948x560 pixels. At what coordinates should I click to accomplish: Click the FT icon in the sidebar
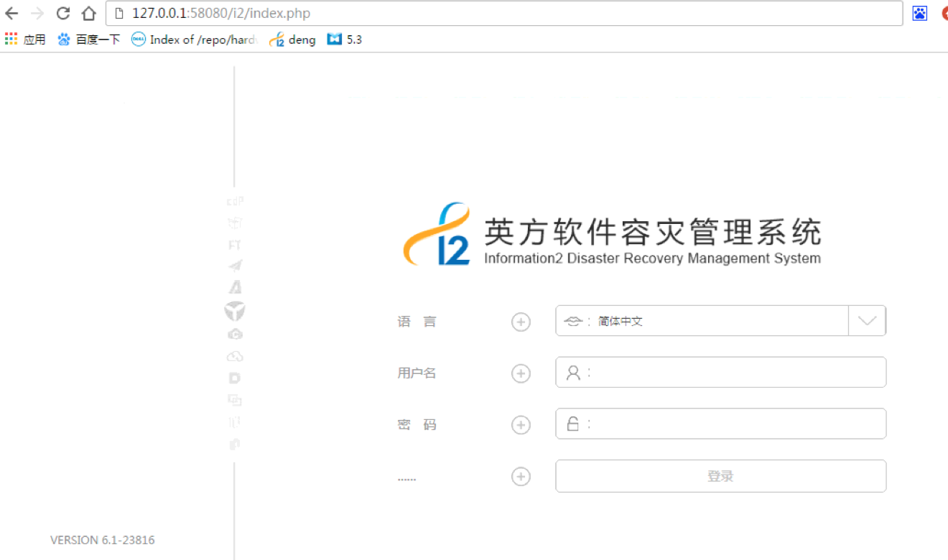point(235,245)
